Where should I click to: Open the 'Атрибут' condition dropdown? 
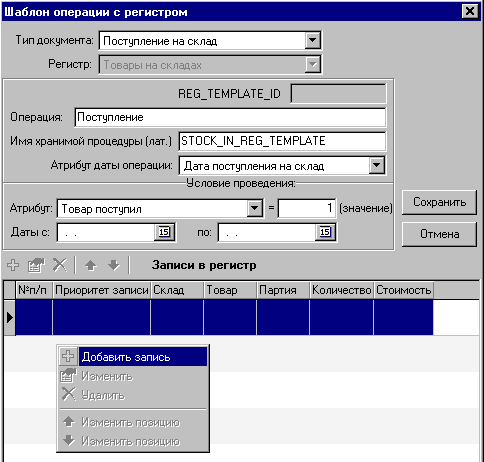point(255,209)
